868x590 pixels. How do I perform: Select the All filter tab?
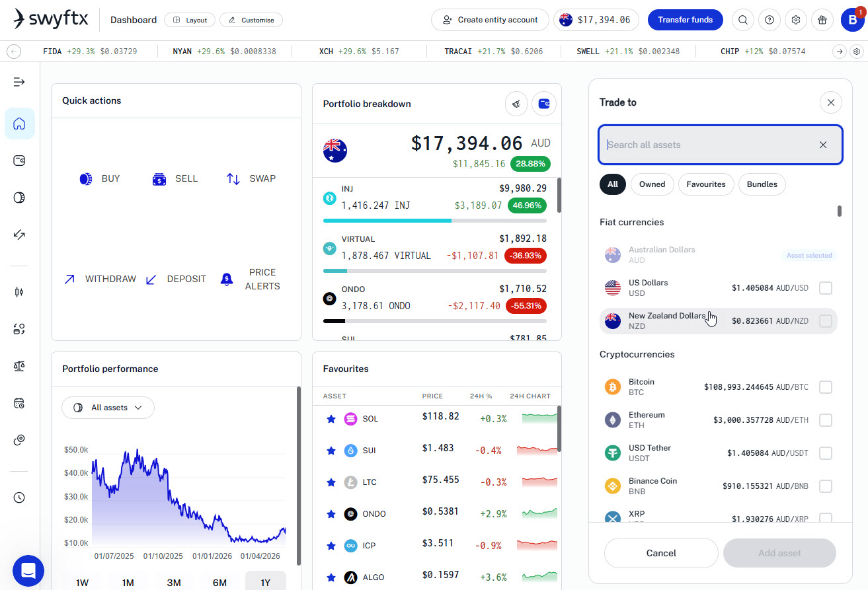[x=613, y=184]
